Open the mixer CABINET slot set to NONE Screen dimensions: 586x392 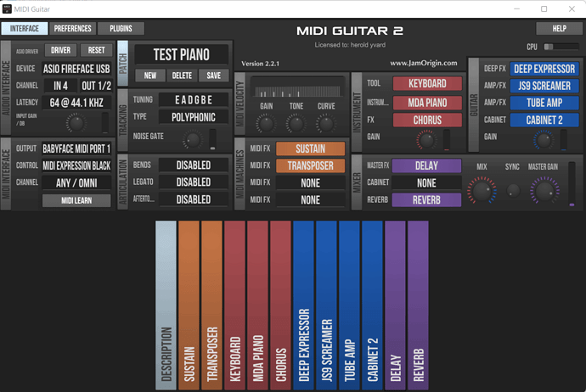pos(427,183)
